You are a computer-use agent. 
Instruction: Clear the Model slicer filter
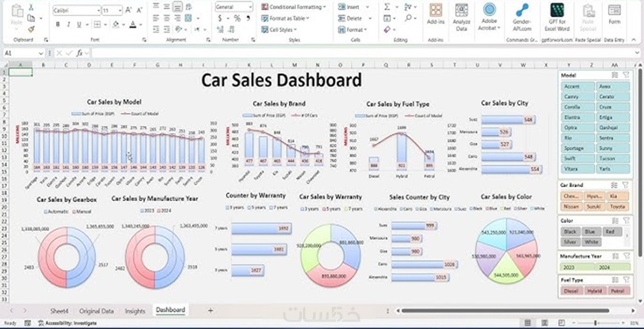click(x=626, y=75)
